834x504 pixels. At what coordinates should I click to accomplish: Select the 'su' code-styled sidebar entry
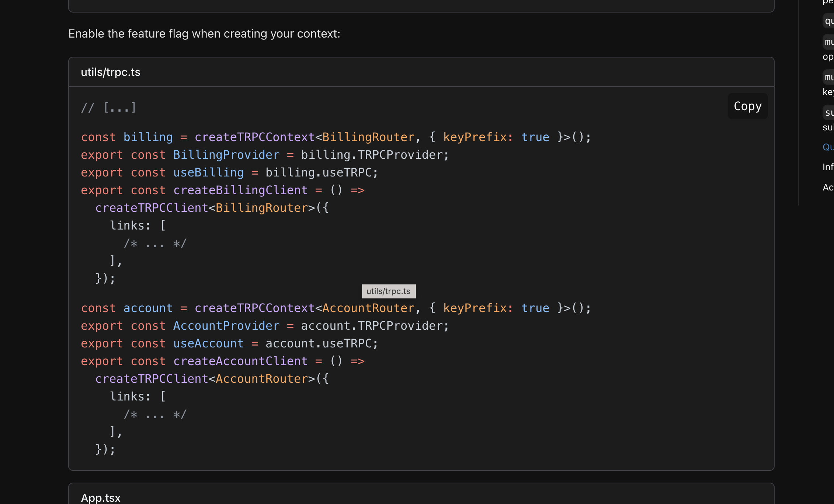829,112
